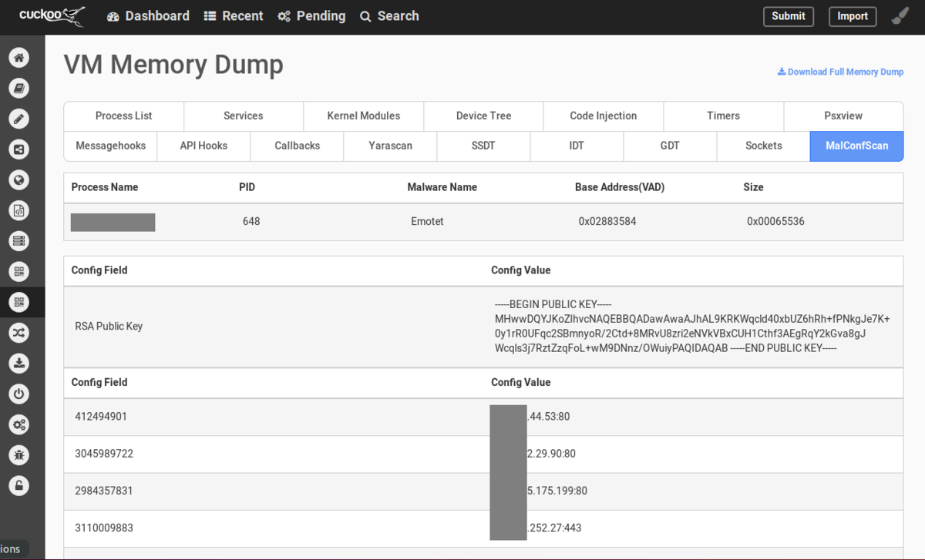This screenshot has width=925, height=560.
Task: Select the MalConfScan tab
Action: [x=856, y=146]
